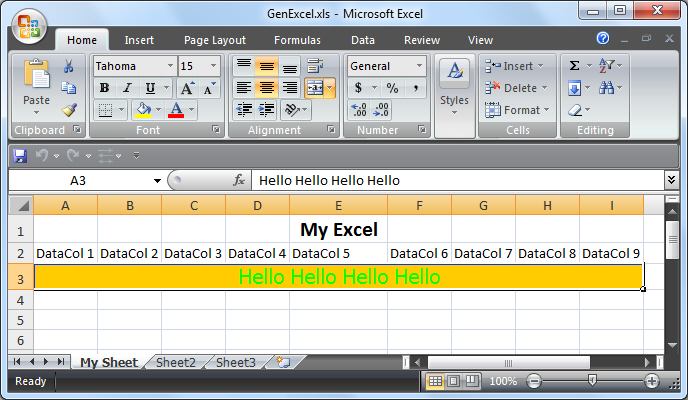
Task: Zoom in with the plus button
Action: pyautogui.click(x=652, y=381)
